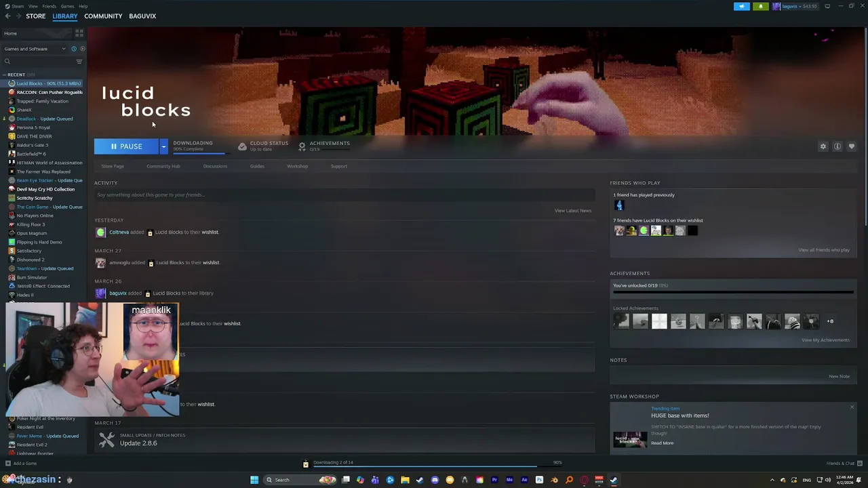
Task: Click Add a Game
Action: 20,464
